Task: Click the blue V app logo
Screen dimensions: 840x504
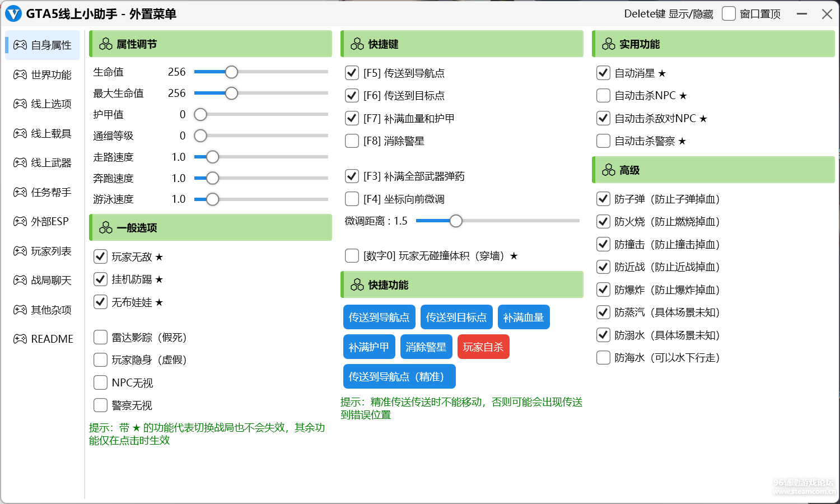Action: pyautogui.click(x=13, y=14)
